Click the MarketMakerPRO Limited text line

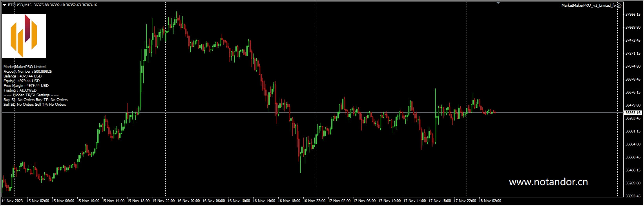[x=24, y=67]
